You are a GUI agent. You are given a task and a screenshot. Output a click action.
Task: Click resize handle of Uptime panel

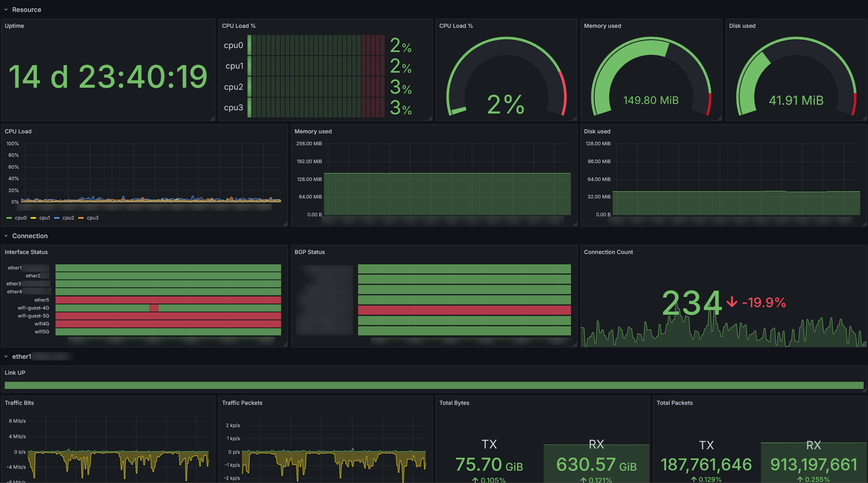tap(213, 119)
